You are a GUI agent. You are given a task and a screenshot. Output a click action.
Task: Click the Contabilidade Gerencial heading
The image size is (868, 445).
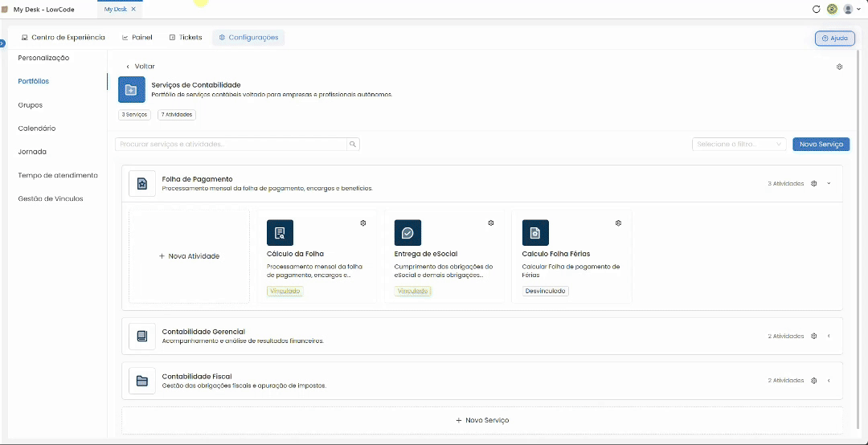pyautogui.click(x=203, y=332)
